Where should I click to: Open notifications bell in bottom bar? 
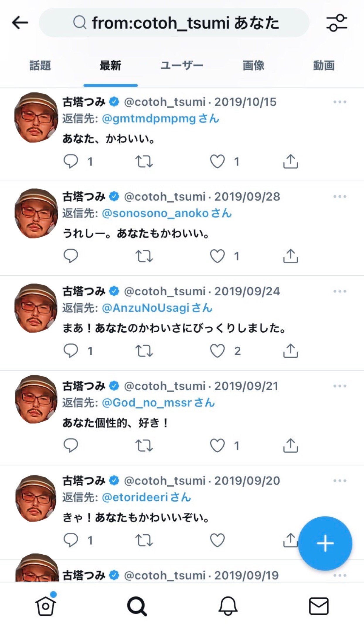pos(228,605)
